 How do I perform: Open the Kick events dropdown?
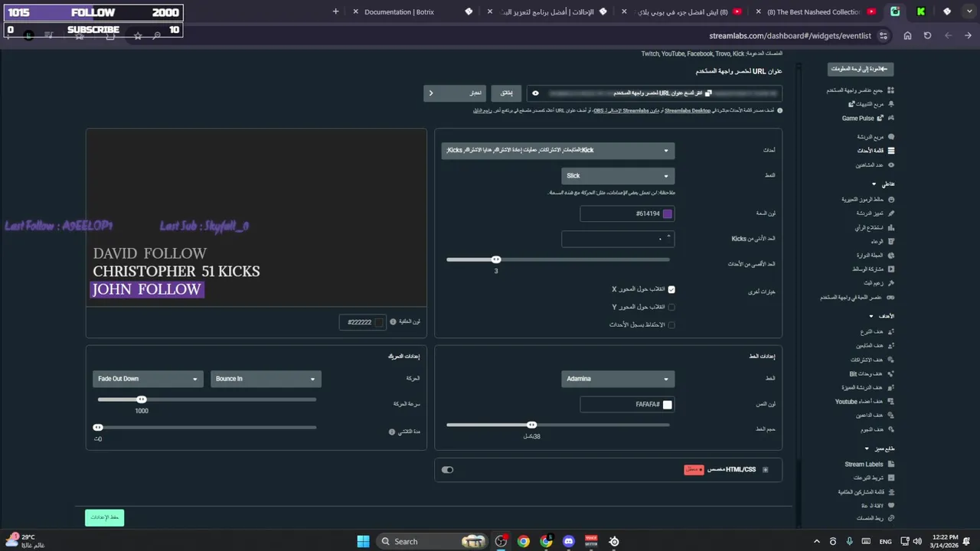558,151
